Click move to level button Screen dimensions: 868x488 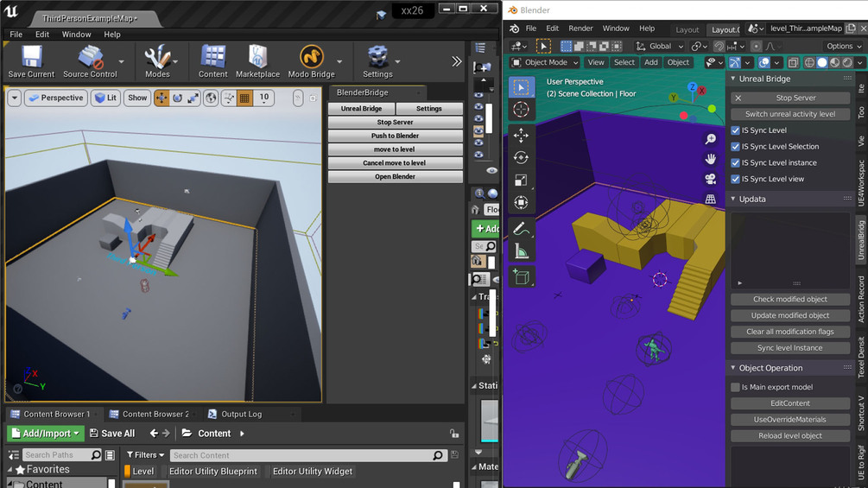[395, 149]
